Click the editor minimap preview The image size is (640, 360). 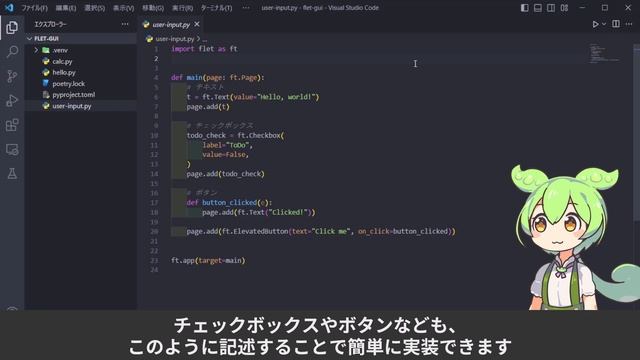604,53
